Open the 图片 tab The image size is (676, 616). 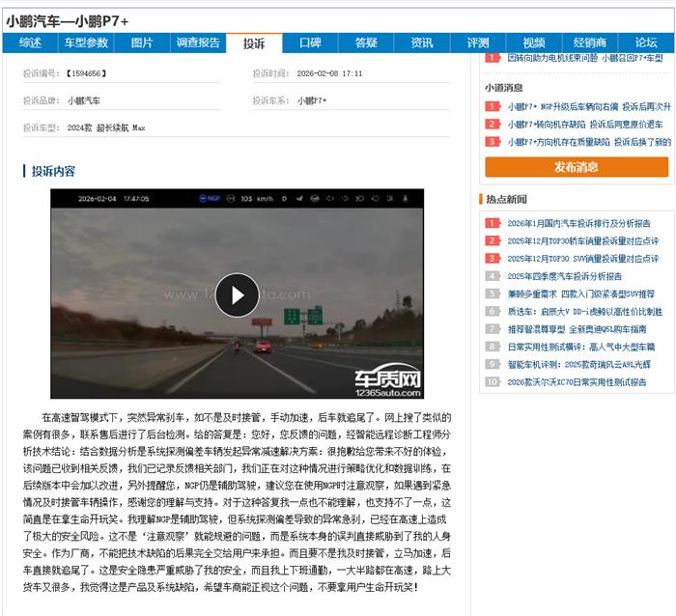pos(142,42)
